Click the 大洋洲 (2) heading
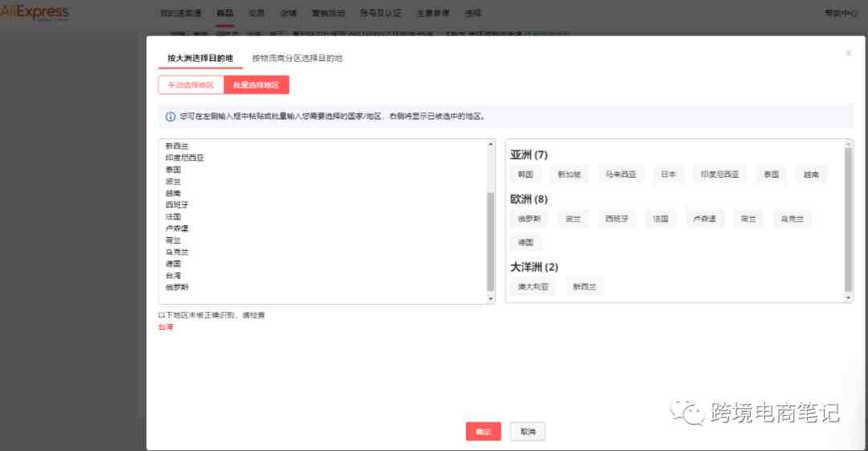This screenshot has width=868, height=451. 534,267
